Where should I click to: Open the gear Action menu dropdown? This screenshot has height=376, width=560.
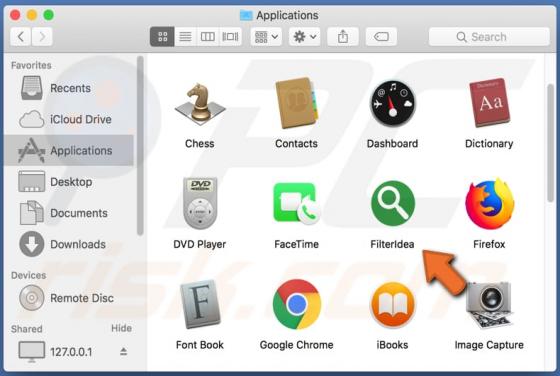click(305, 37)
